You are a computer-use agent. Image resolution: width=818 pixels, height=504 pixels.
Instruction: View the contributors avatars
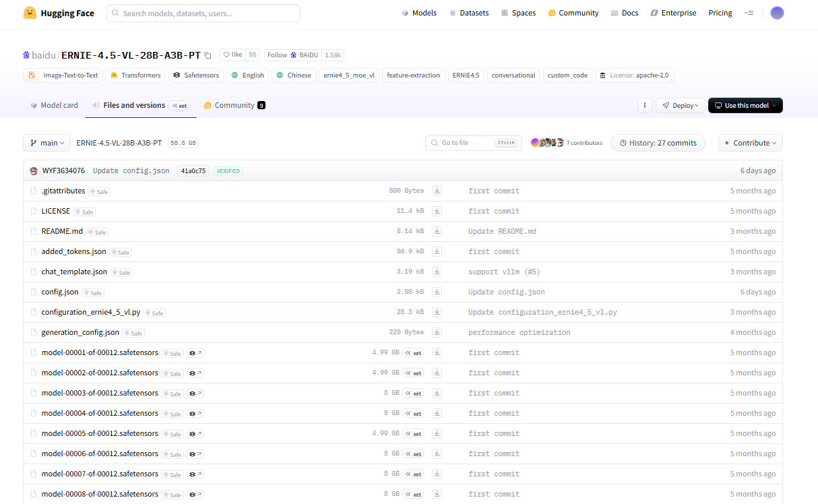click(547, 143)
